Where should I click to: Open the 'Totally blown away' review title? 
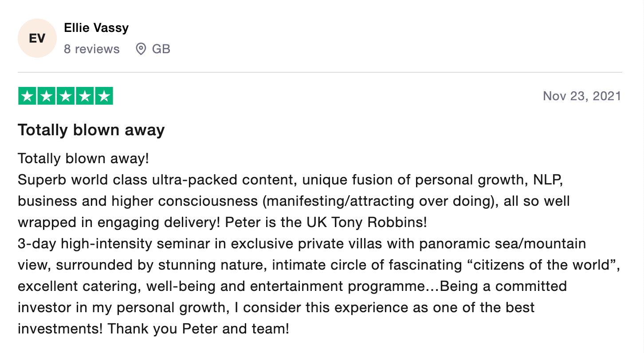(x=91, y=130)
